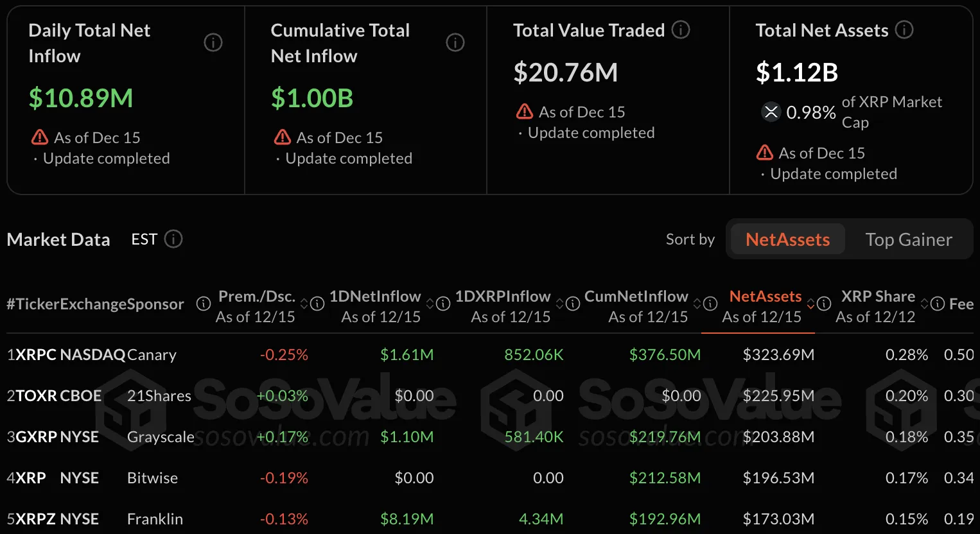Screen dimensions: 980x534
Task: Select the NetAssets sorting tab
Action: [x=786, y=239]
